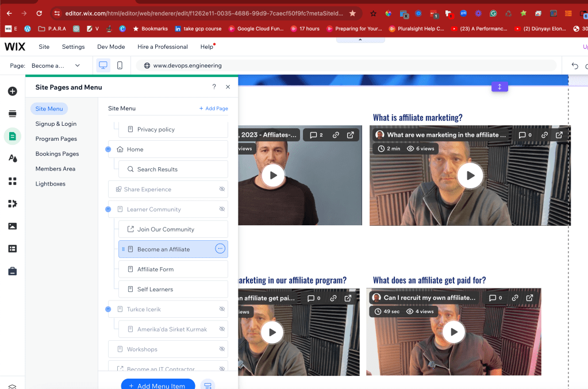Select the Join Our Community menu item
The width and height of the screenshot is (588, 389).
tap(173, 229)
